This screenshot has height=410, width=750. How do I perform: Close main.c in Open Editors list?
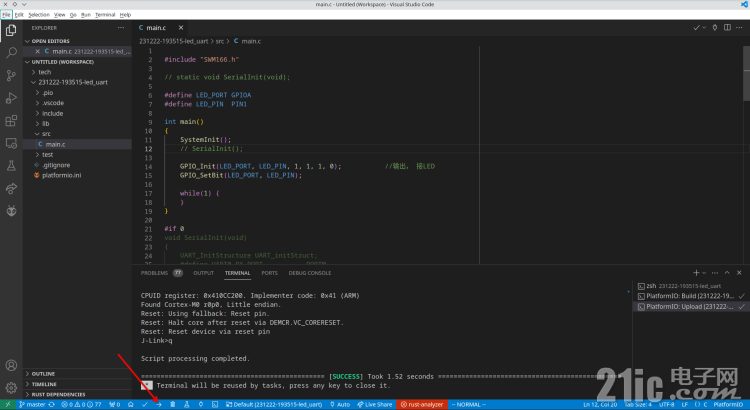[38, 51]
